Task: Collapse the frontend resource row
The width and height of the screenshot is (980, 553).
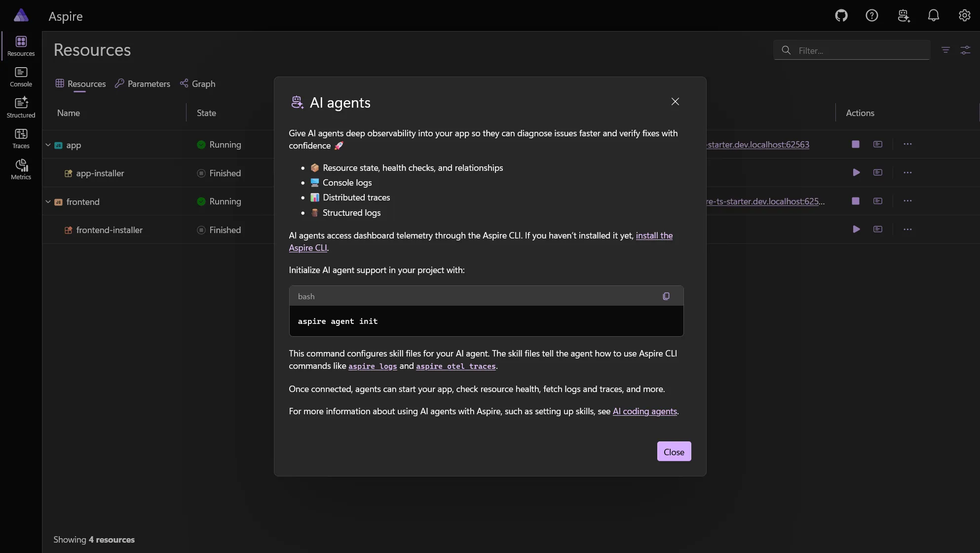Action: (x=48, y=201)
